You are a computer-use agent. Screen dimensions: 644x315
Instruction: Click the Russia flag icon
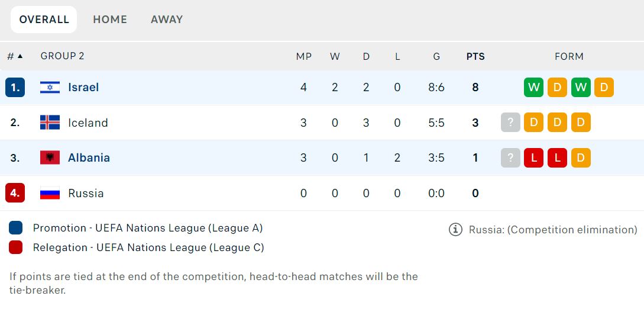point(50,193)
